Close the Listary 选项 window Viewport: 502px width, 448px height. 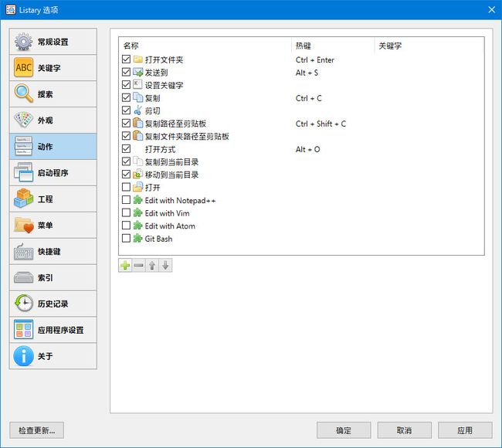492,10
